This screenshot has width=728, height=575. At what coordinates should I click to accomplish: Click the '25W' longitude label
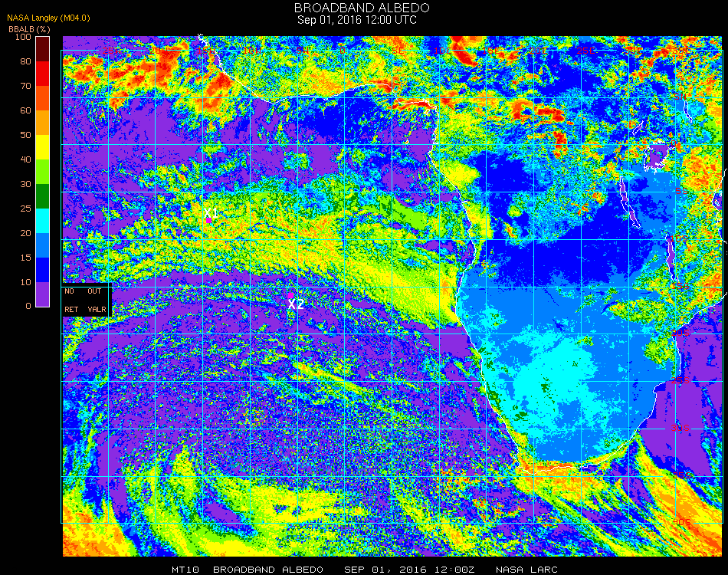(x=111, y=51)
